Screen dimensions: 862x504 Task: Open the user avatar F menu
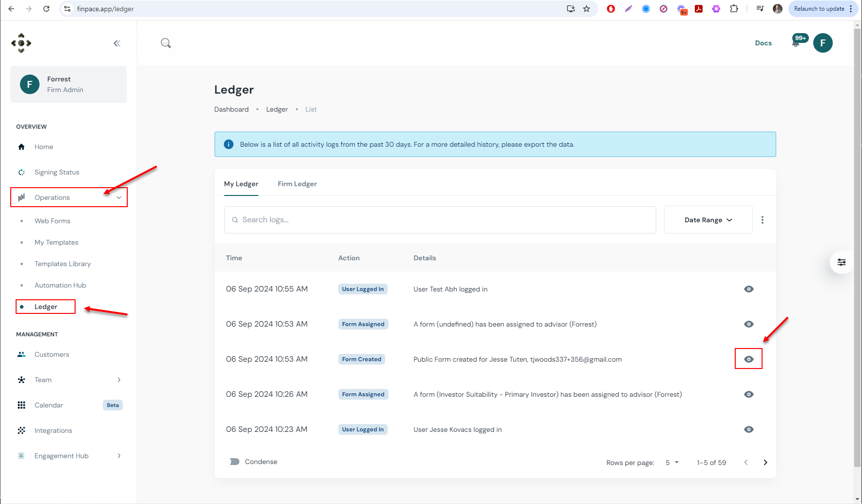pos(823,43)
